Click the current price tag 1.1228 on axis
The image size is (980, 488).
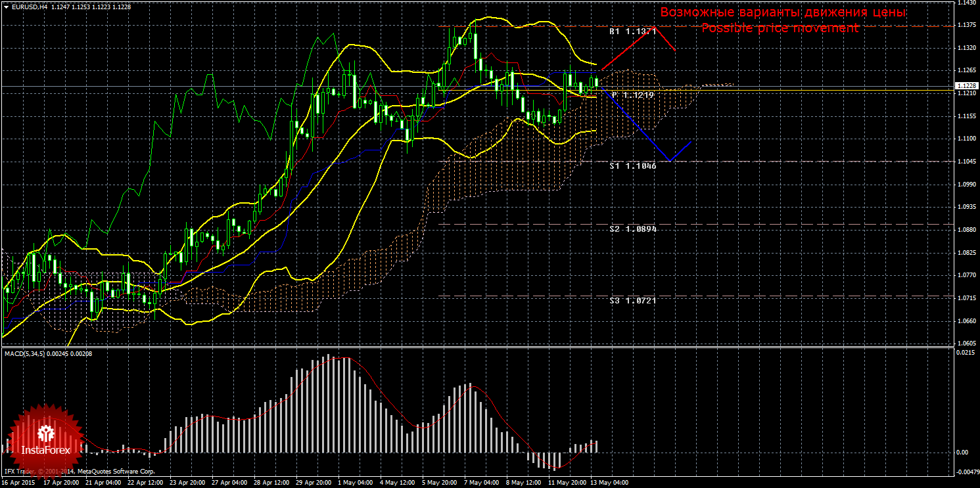pyautogui.click(x=966, y=86)
